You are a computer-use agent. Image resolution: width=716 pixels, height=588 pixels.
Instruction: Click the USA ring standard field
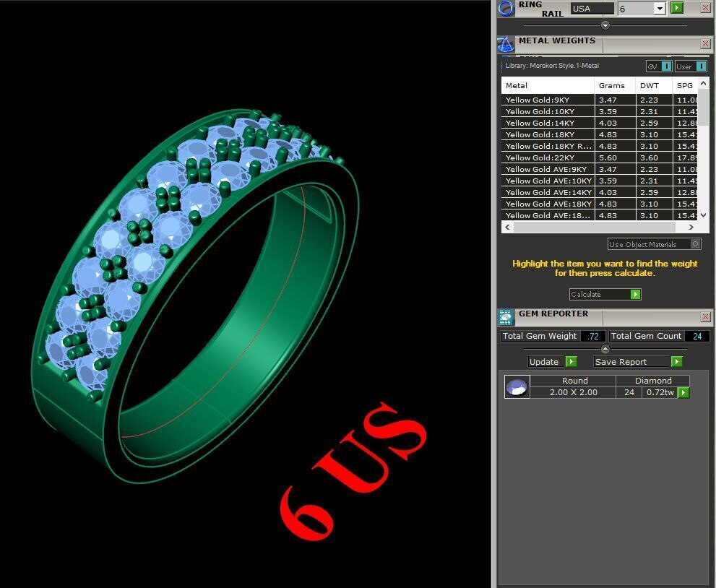592,9
